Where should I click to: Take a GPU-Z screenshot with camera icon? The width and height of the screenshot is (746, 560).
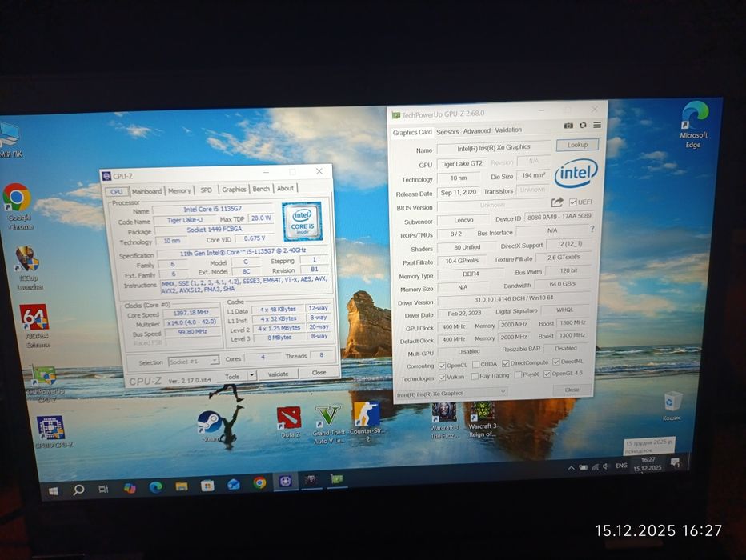point(568,126)
